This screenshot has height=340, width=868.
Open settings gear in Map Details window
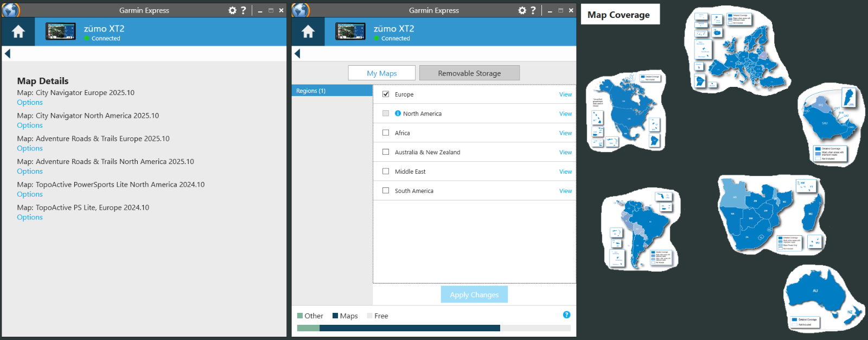232,10
